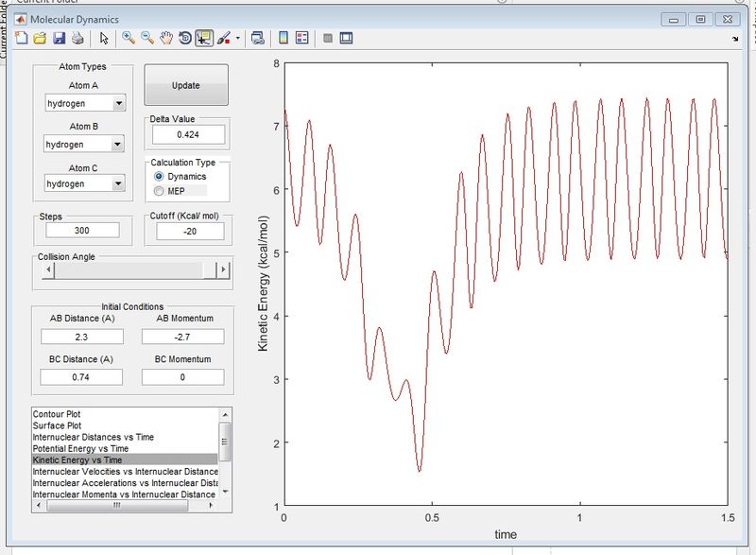This screenshot has width=756, height=555.
Task: Activate the Zoom Out tool
Action: 147,38
